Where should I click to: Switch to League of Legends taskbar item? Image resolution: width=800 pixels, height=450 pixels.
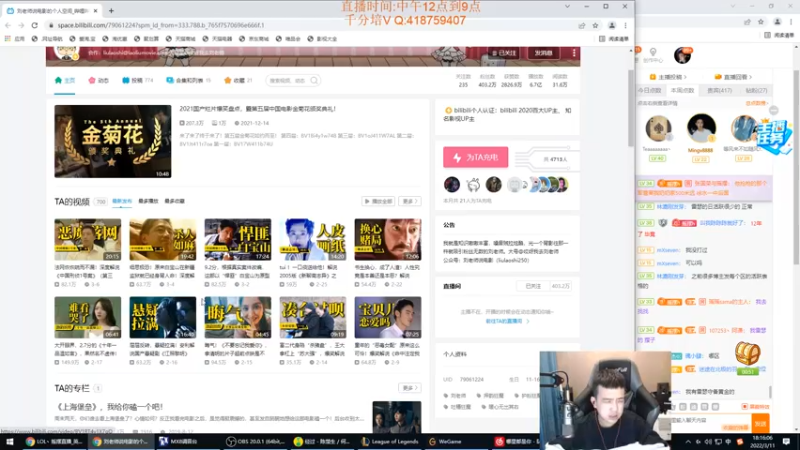[x=390, y=442]
